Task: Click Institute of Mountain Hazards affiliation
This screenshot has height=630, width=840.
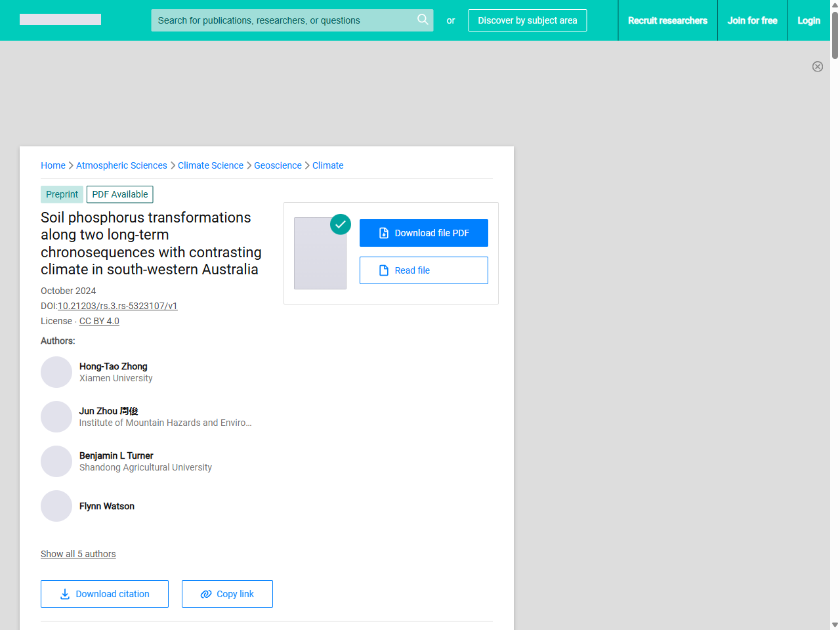Action: click(x=165, y=423)
